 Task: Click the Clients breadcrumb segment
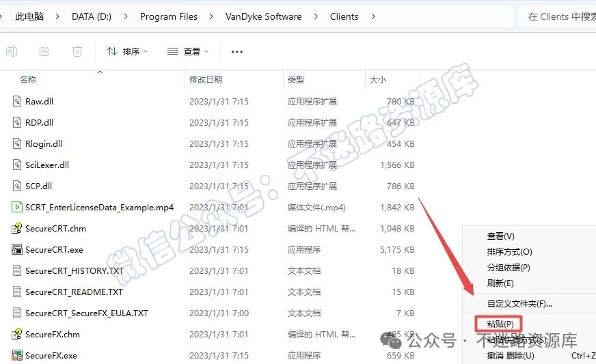(344, 16)
